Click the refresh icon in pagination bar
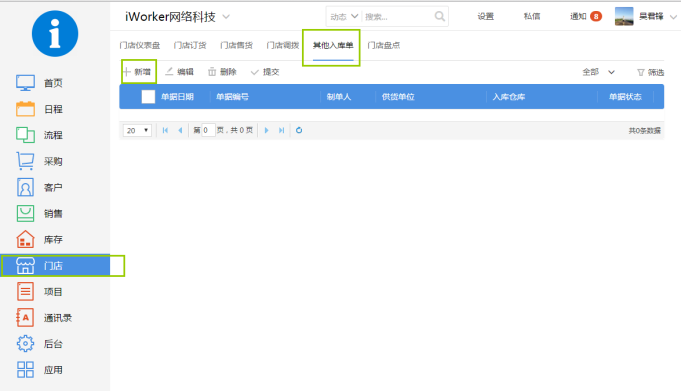This screenshot has width=681, height=392. tap(299, 130)
